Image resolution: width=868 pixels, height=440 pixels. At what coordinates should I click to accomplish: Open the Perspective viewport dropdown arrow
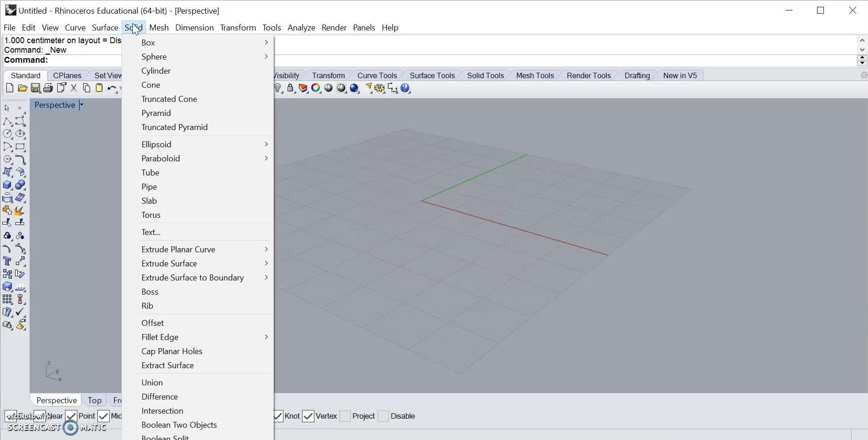(x=81, y=105)
